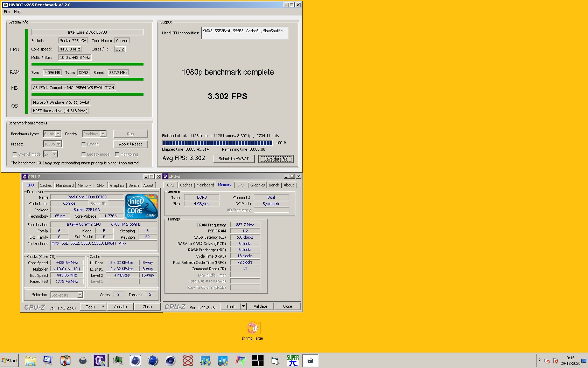Open the green graph monitor taskbar icon
This screenshot has height=368, width=588.
click(x=118, y=361)
